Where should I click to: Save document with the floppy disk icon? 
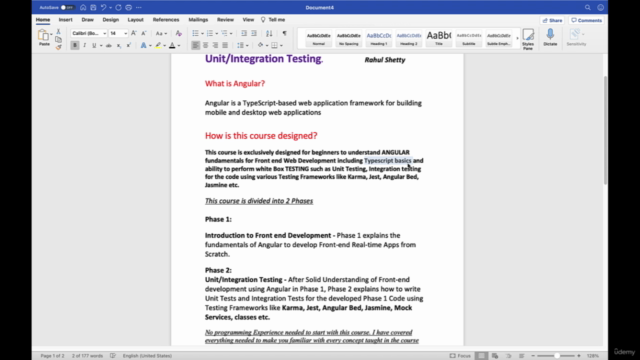tap(93, 7)
